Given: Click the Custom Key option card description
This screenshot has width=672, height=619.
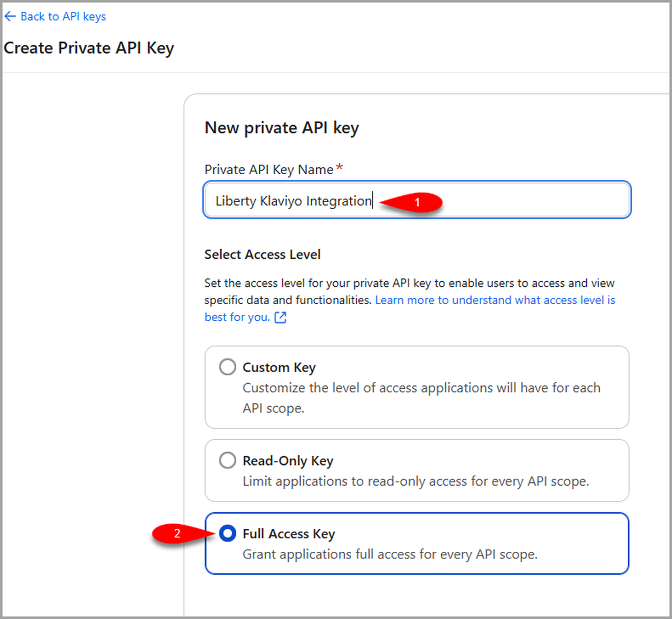Looking at the screenshot, I should (421, 398).
